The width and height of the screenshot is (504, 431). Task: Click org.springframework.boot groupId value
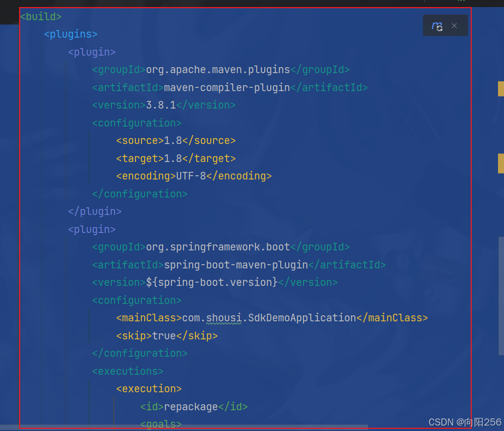click(x=218, y=247)
